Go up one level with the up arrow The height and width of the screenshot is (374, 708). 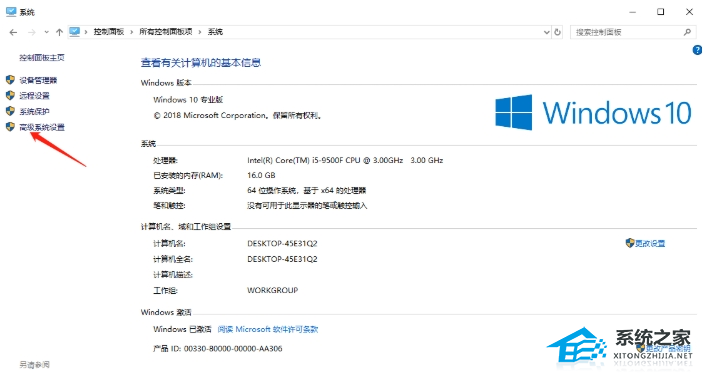(x=59, y=32)
